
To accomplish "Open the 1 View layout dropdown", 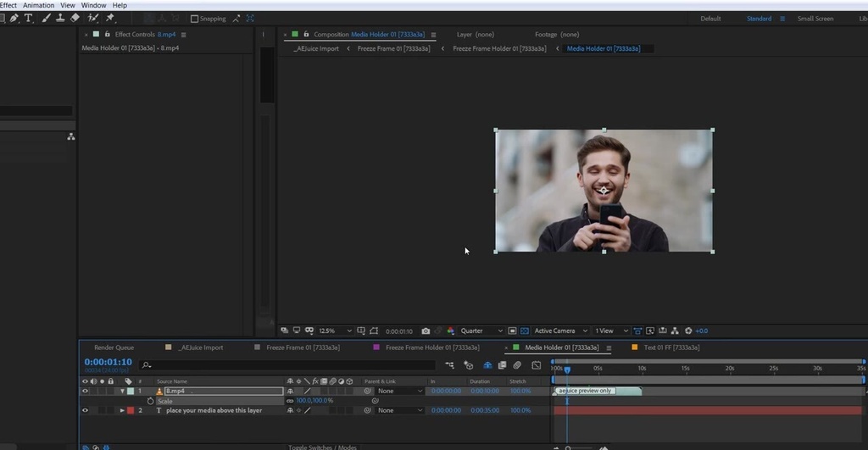I will (611, 331).
